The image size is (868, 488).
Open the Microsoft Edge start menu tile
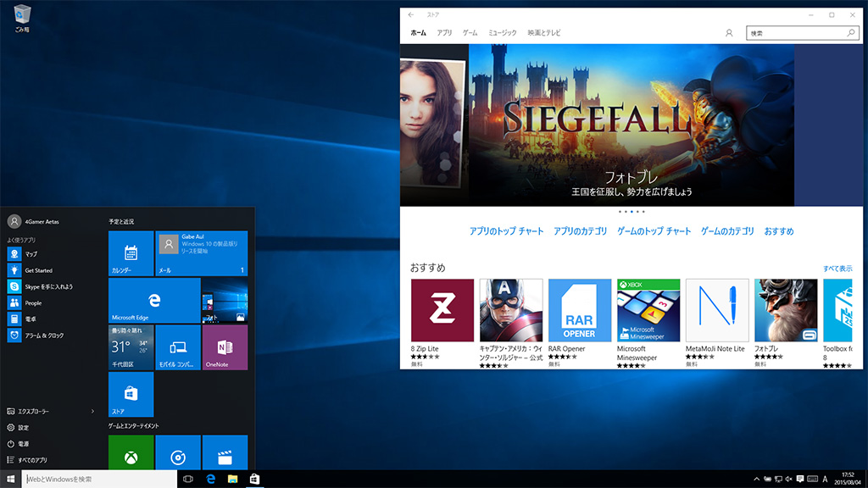154,300
